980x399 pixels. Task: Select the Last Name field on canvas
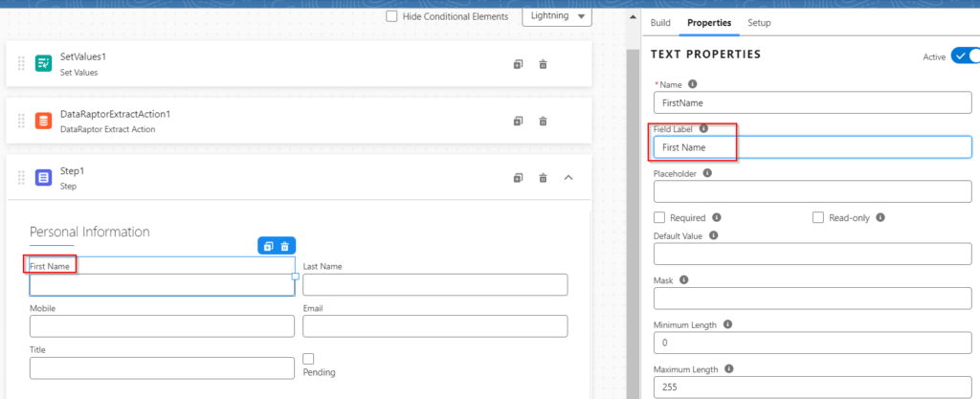434,285
